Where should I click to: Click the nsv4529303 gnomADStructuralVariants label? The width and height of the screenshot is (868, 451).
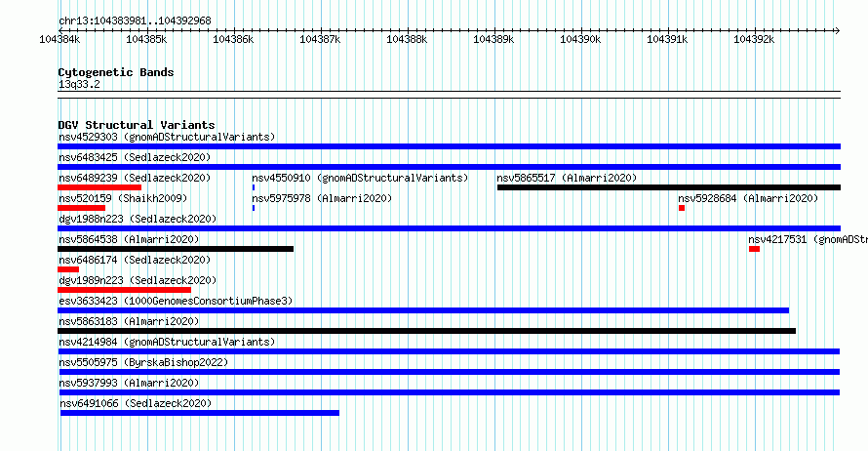pos(167,137)
